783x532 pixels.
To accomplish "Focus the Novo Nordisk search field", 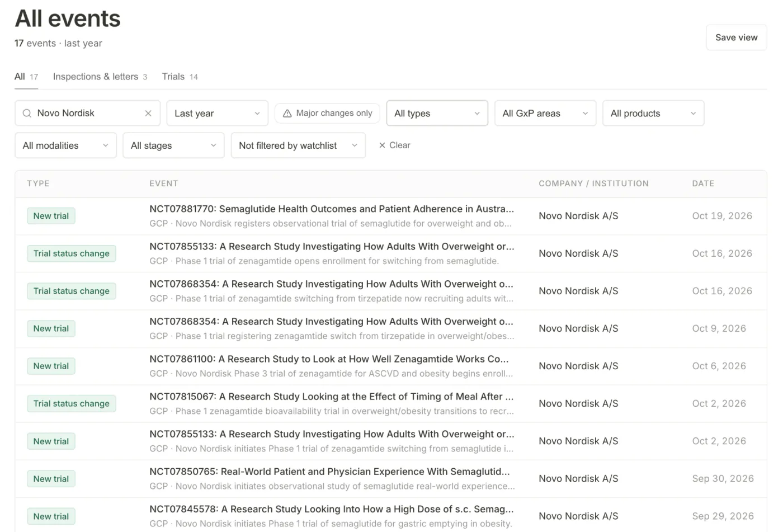I will [88, 114].
